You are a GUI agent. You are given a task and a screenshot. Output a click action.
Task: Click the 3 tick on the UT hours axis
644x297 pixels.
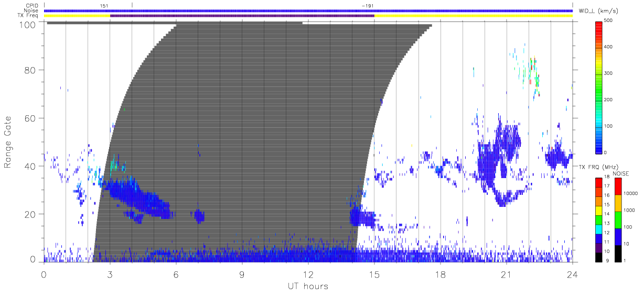(x=110, y=273)
